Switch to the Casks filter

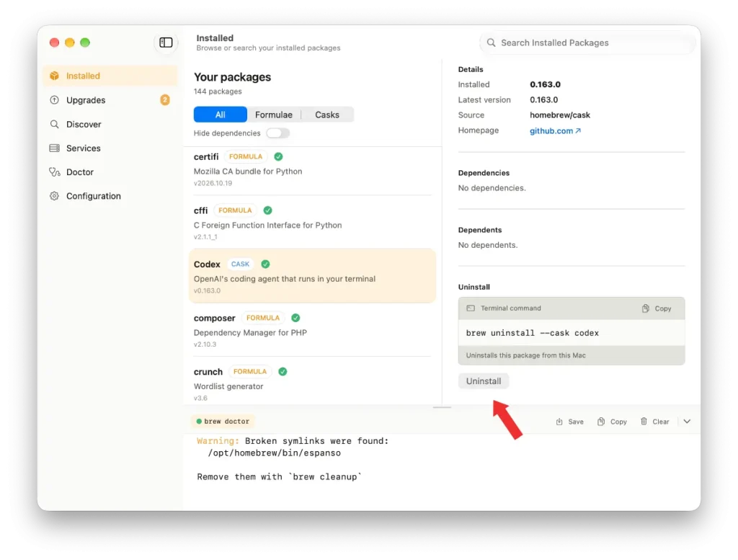tap(327, 115)
